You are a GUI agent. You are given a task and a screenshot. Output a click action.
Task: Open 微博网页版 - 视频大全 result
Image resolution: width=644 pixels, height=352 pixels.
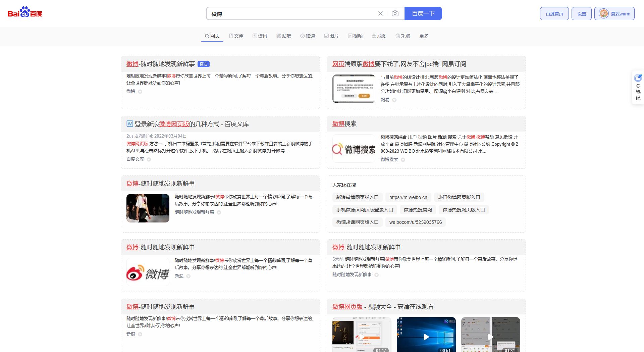point(383,307)
